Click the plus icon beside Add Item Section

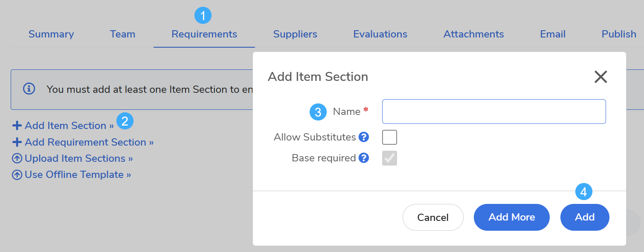(x=17, y=126)
